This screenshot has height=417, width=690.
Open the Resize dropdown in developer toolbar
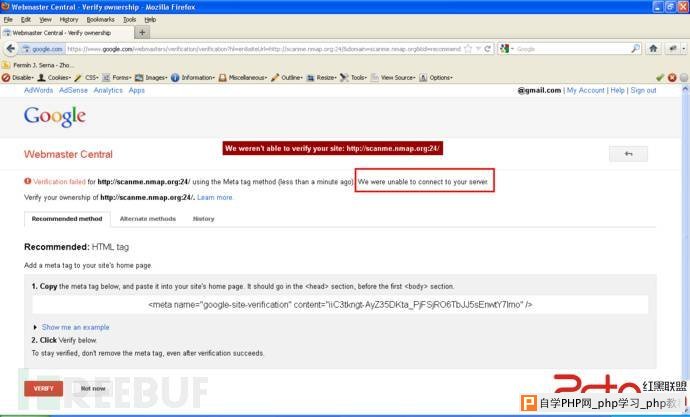tap(322, 77)
